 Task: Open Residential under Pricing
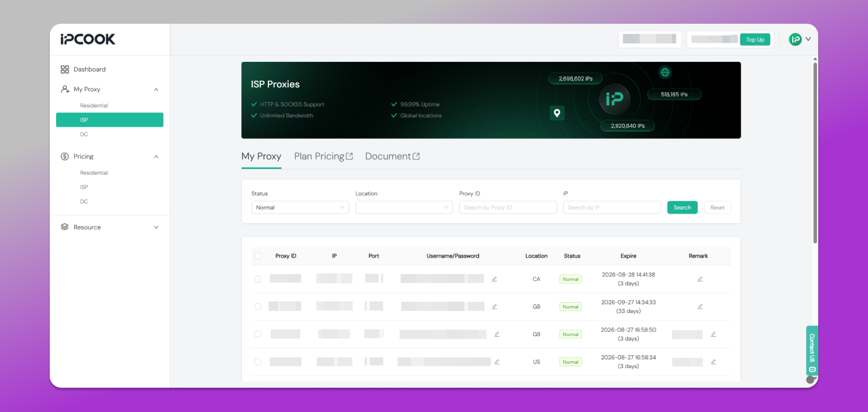click(94, 173)
